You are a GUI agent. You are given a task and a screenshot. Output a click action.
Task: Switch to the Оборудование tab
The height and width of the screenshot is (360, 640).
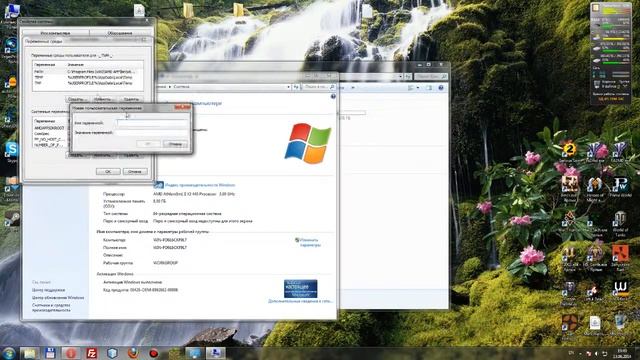(x=120, y=33)
